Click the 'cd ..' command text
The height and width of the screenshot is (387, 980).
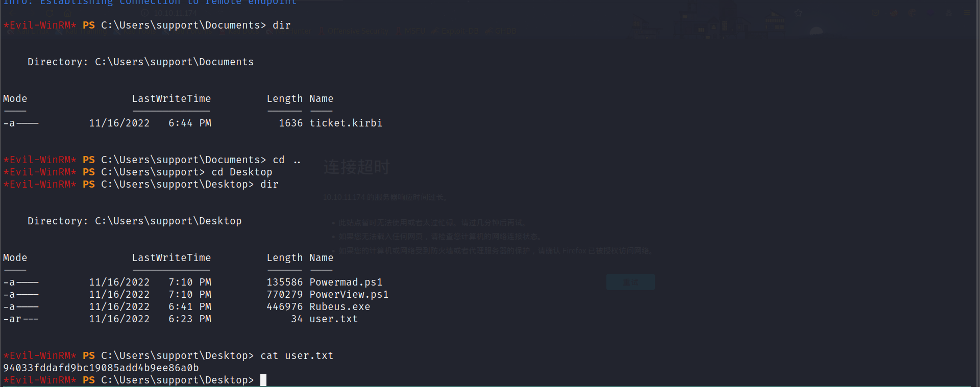click(x=286, y=160)
